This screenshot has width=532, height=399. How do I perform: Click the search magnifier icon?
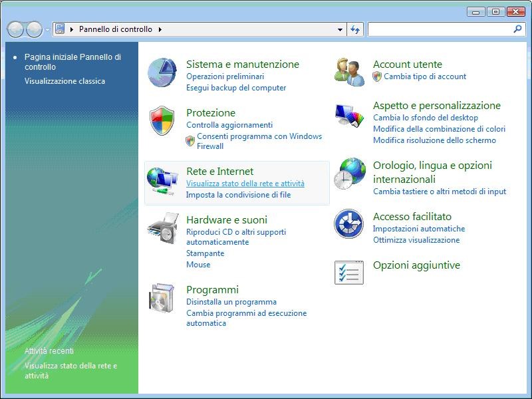(518, 29)
